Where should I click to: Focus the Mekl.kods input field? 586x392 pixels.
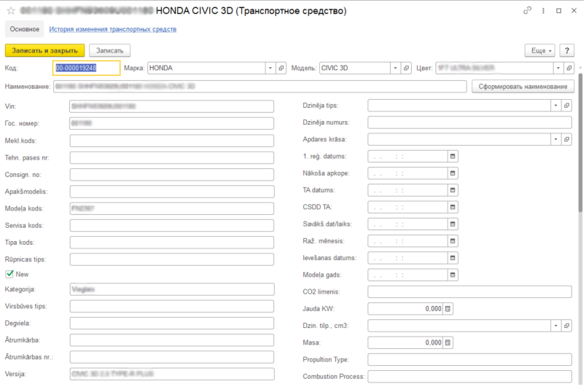171,141
